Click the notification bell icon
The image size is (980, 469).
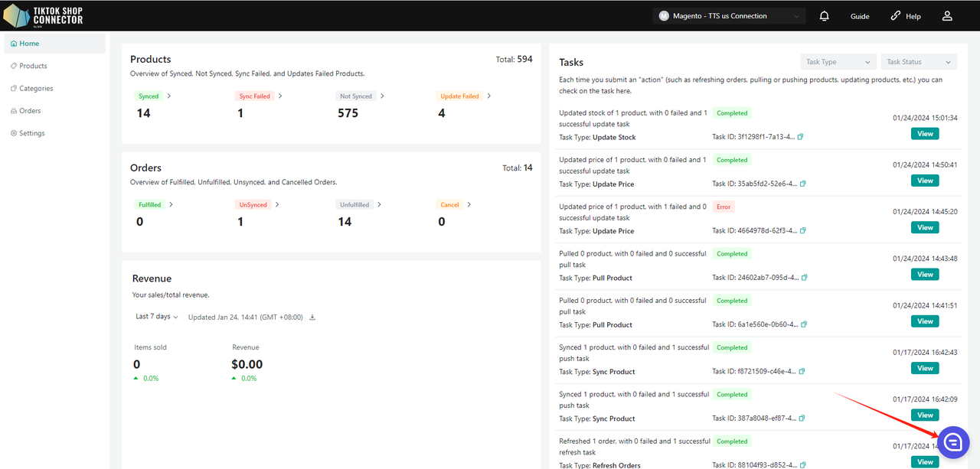(825, 16)
